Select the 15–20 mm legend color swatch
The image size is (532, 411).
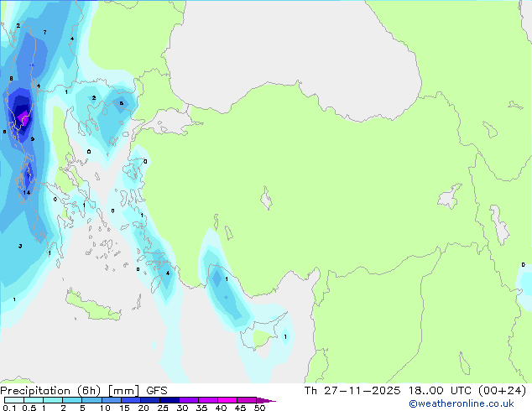point(131,400)
